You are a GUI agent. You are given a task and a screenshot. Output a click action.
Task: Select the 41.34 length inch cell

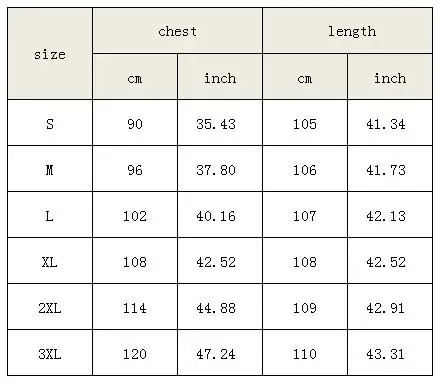(390, 123)
